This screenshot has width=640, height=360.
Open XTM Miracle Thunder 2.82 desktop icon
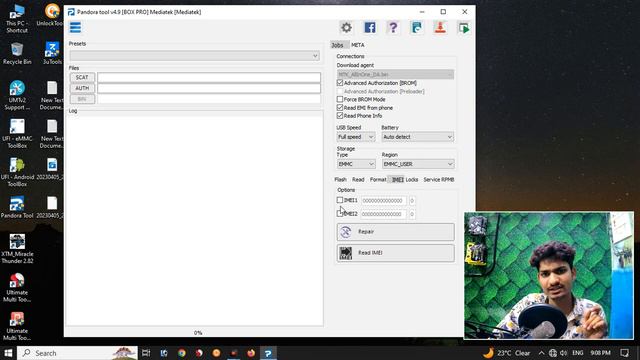17,249
